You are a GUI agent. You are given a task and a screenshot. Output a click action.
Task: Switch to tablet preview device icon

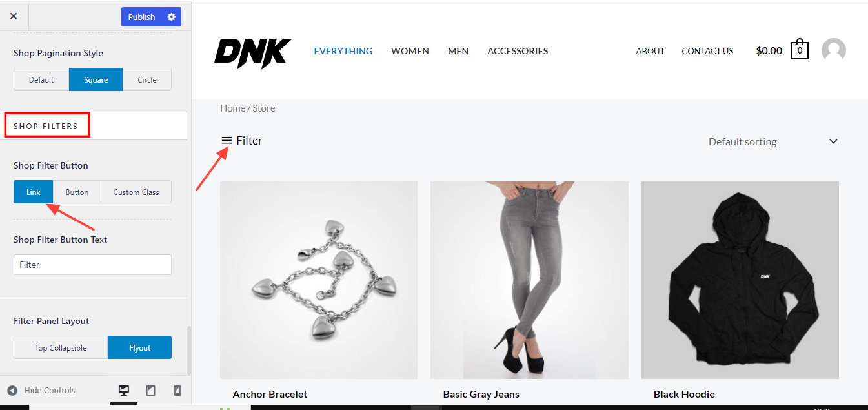click(150, 391)
